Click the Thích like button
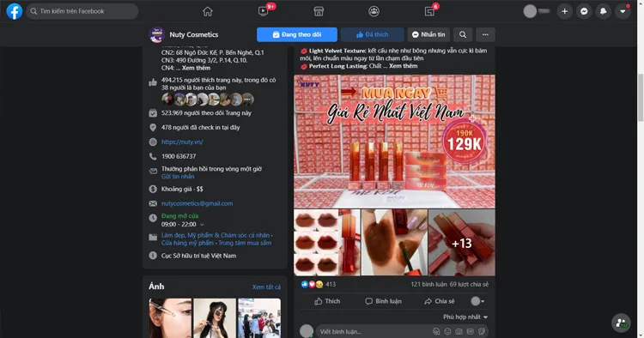Image resolution: width=644 pixels, height=338 pixels. coord(327,301)
